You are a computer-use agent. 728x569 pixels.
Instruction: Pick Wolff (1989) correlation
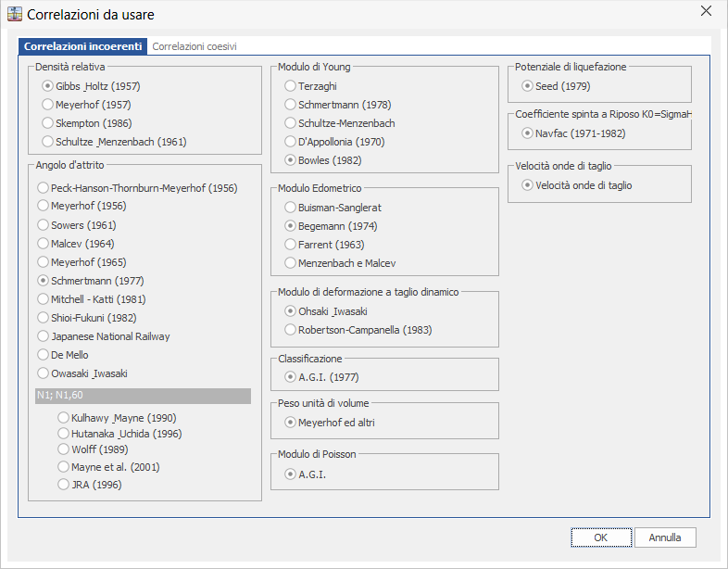[93, 449]
